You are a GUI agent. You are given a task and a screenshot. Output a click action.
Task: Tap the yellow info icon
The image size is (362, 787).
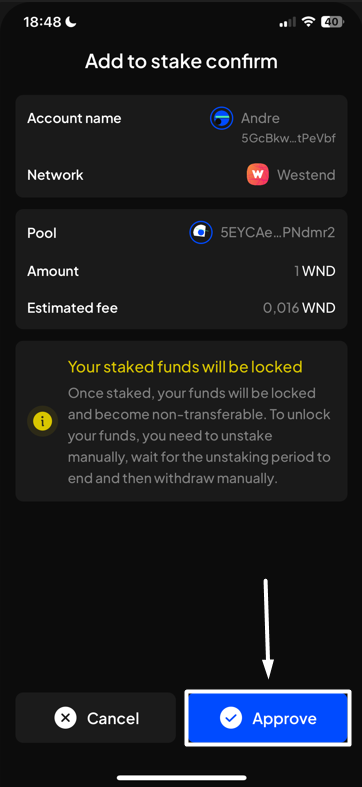click(42, 421)
